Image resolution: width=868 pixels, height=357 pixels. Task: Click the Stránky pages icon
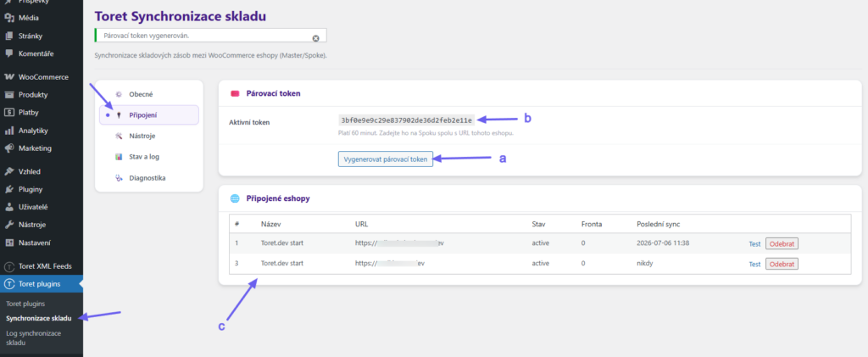click(x=8, y=36)
